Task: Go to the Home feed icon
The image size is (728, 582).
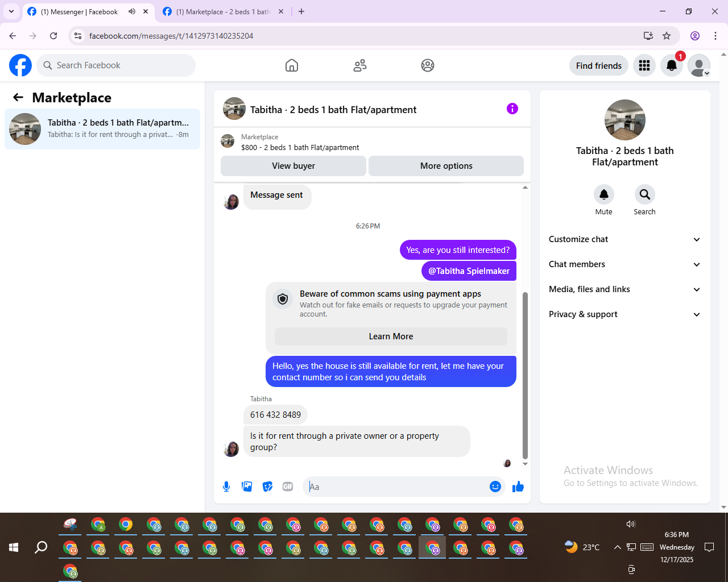Action: tap(292, 65)
